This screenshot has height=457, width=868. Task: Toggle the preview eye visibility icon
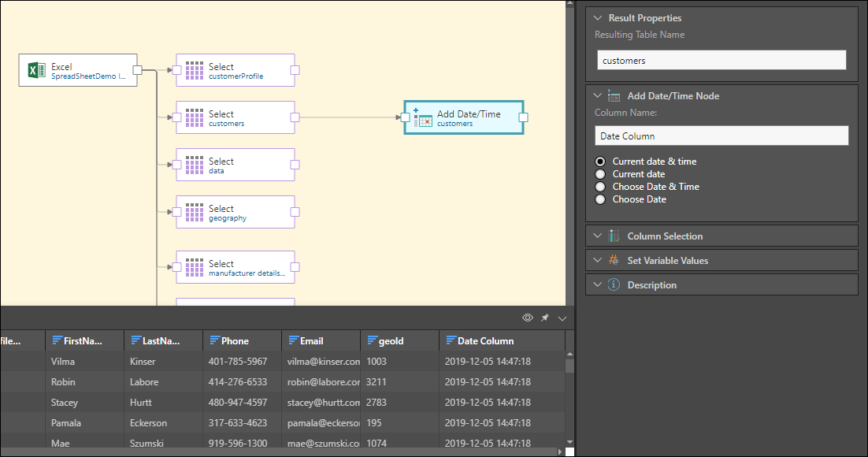coord(528,318)
